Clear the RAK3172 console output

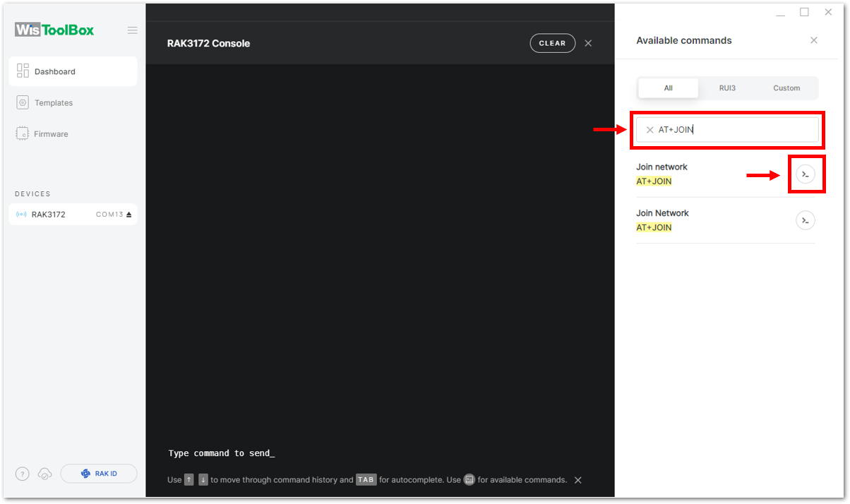tap(552, 43)
